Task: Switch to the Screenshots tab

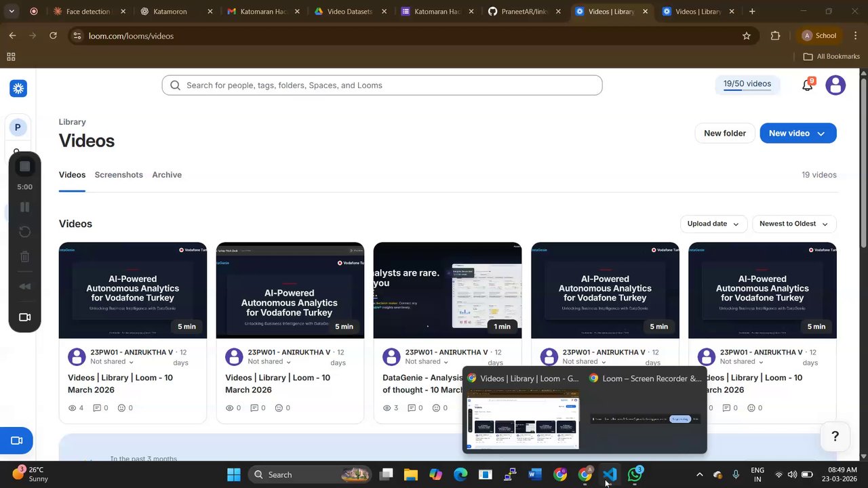Action: (119, 175)
